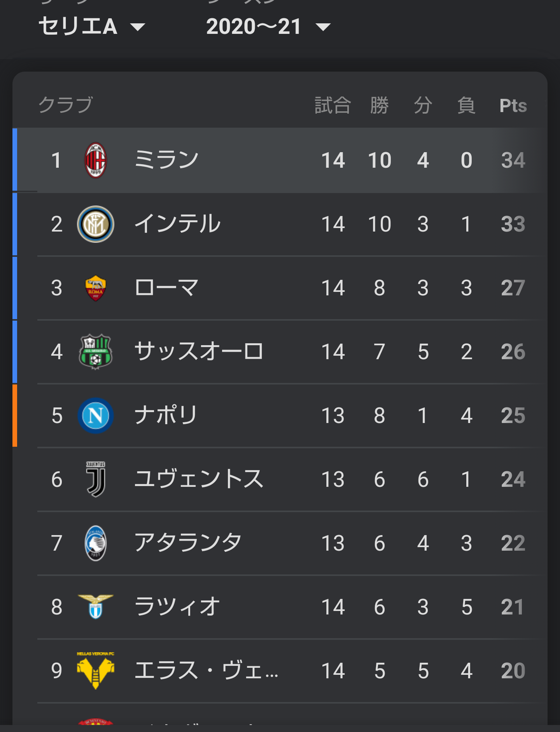Open the ラツィオ team name link
The height and width of the screenshot is (732, 560).
coord(177,607)
